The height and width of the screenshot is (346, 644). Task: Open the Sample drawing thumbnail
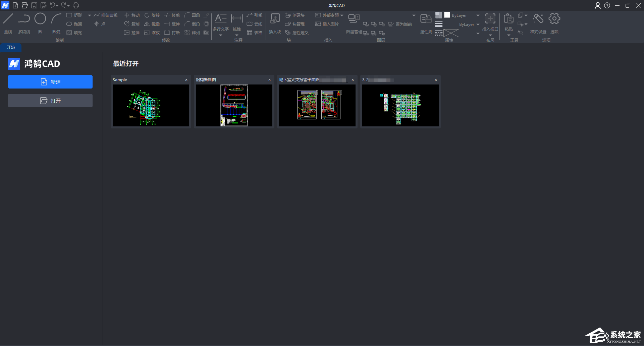tap(151, 105)
